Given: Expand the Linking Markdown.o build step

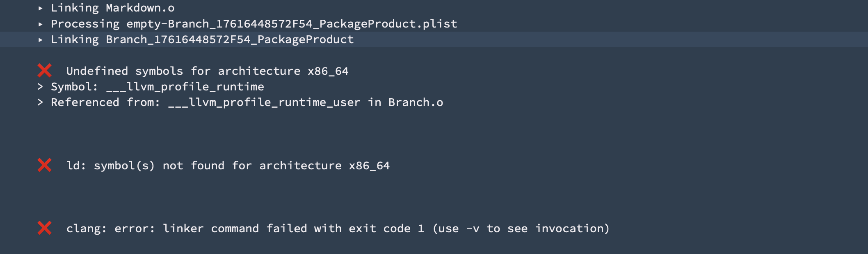Looking at the screenshot, I should click(x=41, y=8).
